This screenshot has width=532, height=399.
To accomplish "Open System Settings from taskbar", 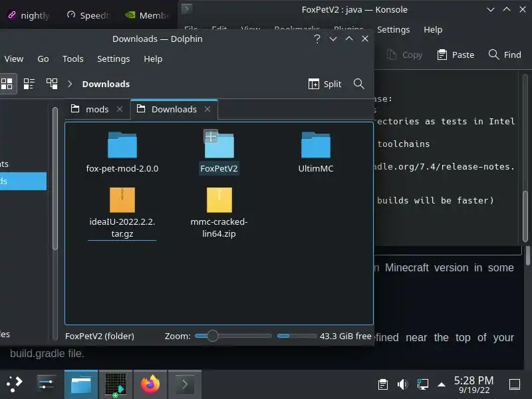I will click(x=46, y=384).
